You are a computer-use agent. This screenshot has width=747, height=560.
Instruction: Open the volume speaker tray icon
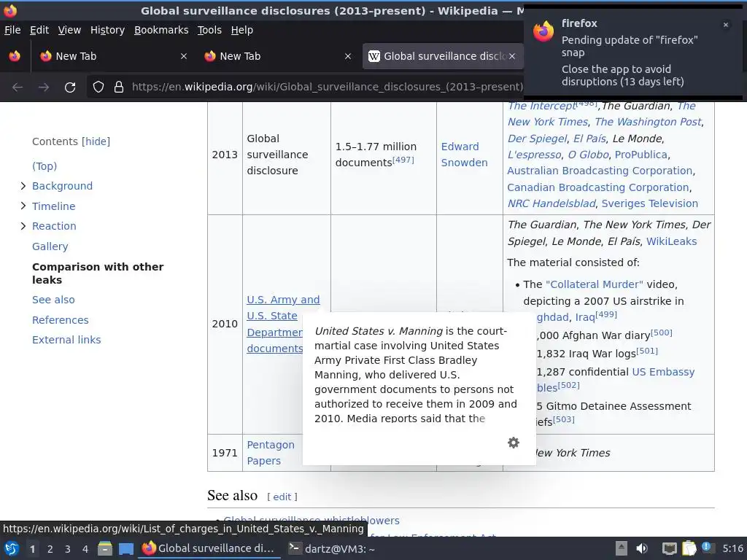click(642, 548)
